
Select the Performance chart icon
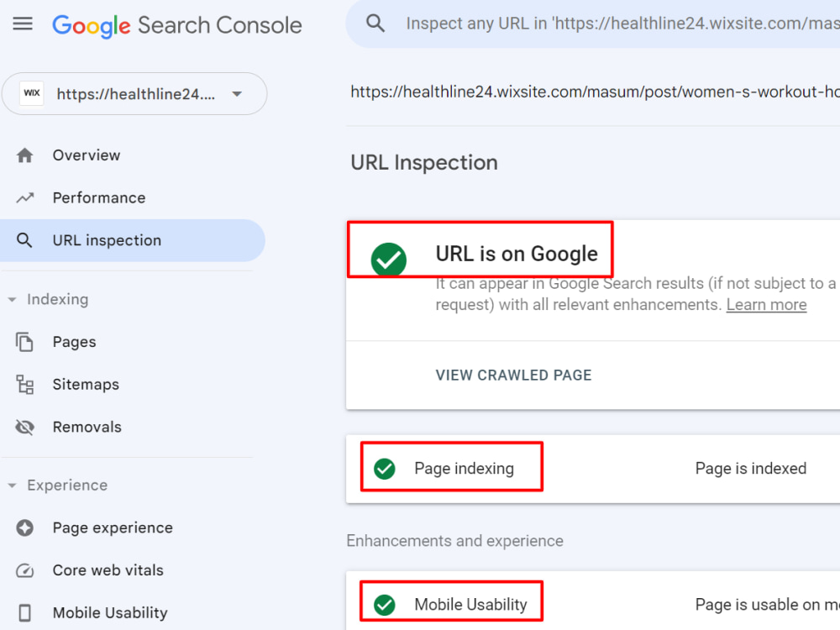(x=25, y=197)
